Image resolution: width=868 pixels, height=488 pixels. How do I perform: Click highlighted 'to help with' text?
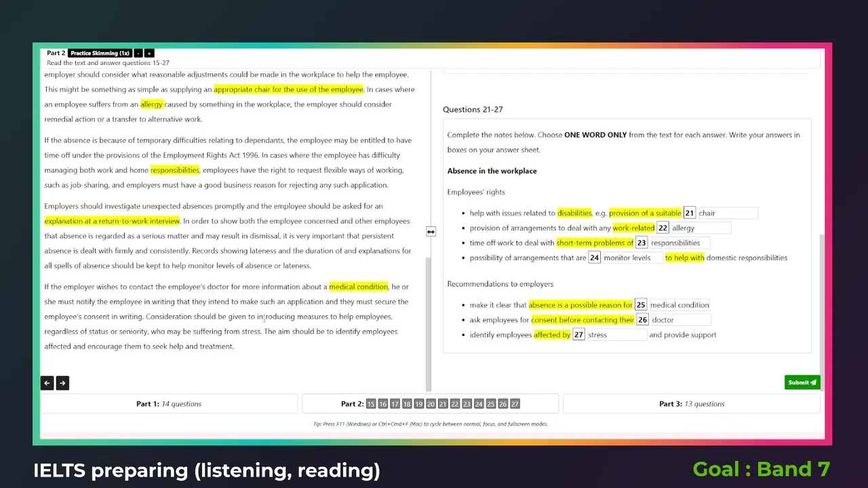pos(685,258)
